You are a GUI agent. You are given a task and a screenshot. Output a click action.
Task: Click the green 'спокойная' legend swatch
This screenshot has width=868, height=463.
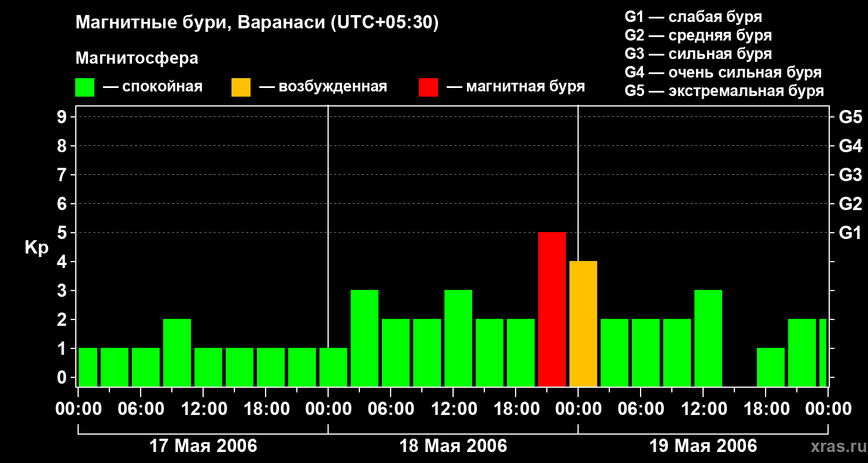point(84,87)
